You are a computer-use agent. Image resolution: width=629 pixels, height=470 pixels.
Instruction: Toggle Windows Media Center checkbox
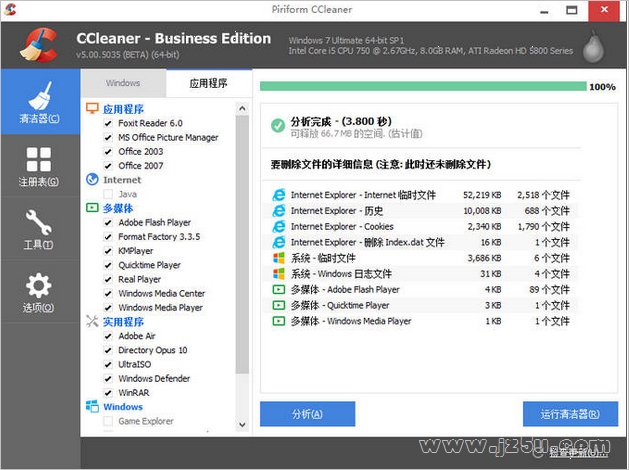point(108,294)
